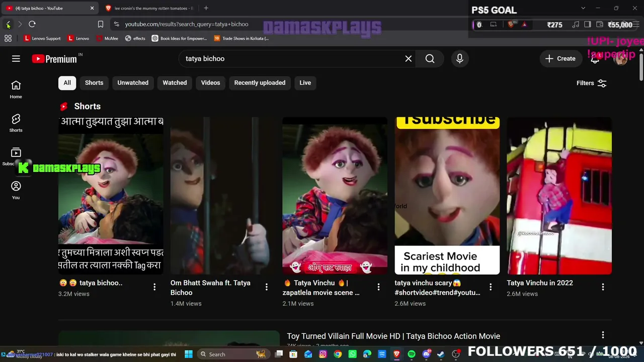644x362 pixels.
Task: Open 'Trade Shows in Kolkata' bookmark
Action: [x=242, y=38]
